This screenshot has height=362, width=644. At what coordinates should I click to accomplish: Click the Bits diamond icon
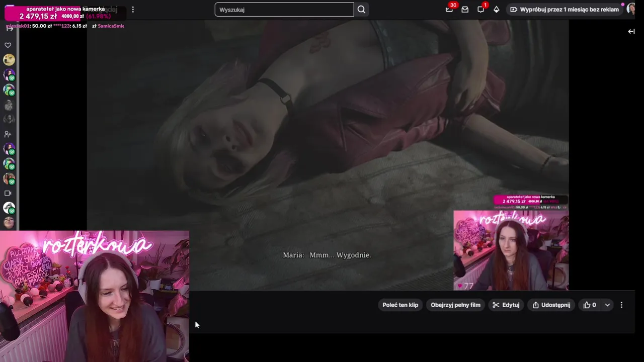(x=496, y=10)
